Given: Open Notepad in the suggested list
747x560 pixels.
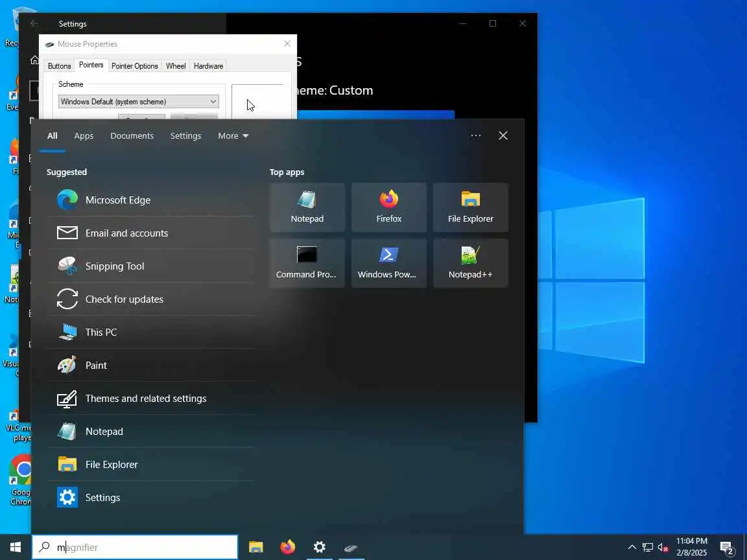Looking at the screenshot, I should pyautogui.click(x=150, y=432).
